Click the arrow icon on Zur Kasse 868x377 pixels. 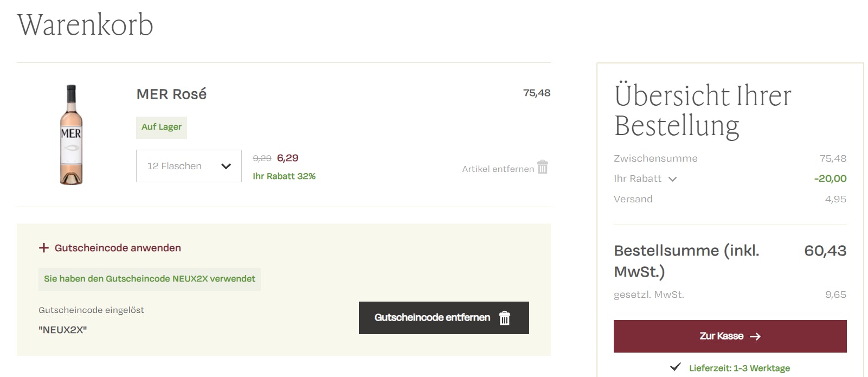pyautogui.click(x=755, y=337)
